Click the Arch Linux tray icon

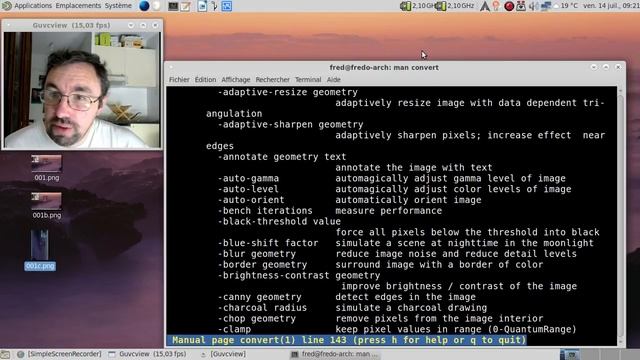[x=484, y=6]
